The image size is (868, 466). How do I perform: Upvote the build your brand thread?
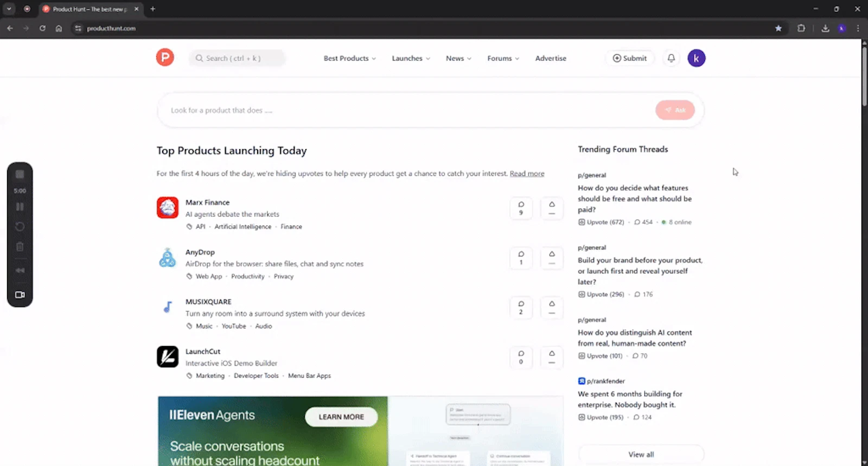(x=601, y=294)
